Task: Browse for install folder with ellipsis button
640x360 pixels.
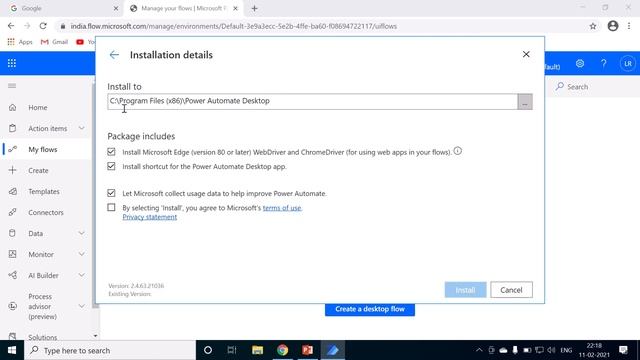Action: (525, 102)
